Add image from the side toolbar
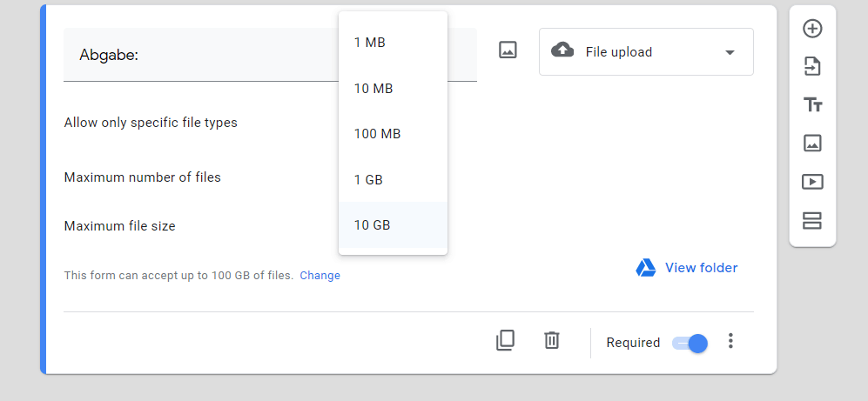This screenshot has height=401, width=868. pyautogui.click(x=812, y=144)
